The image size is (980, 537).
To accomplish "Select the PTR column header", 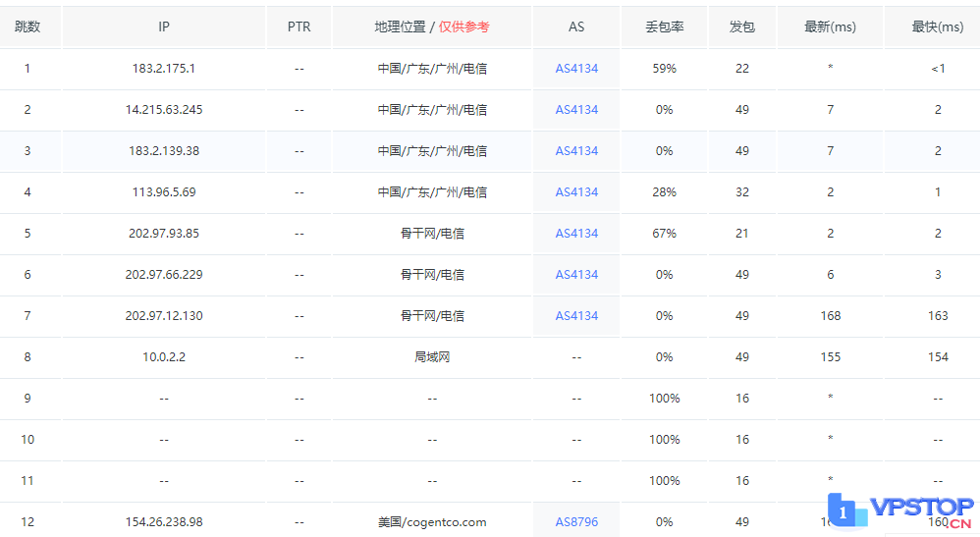I will pyautogui.click(x=299, y=27).
